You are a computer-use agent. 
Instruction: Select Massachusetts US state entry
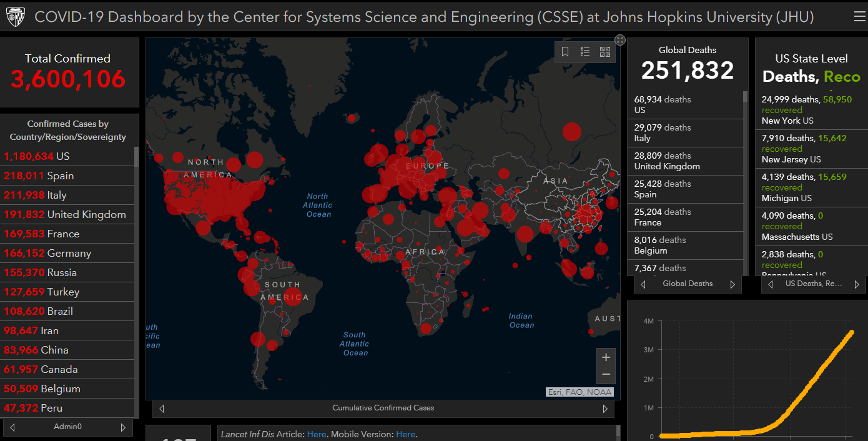click(x=811, y=226)
